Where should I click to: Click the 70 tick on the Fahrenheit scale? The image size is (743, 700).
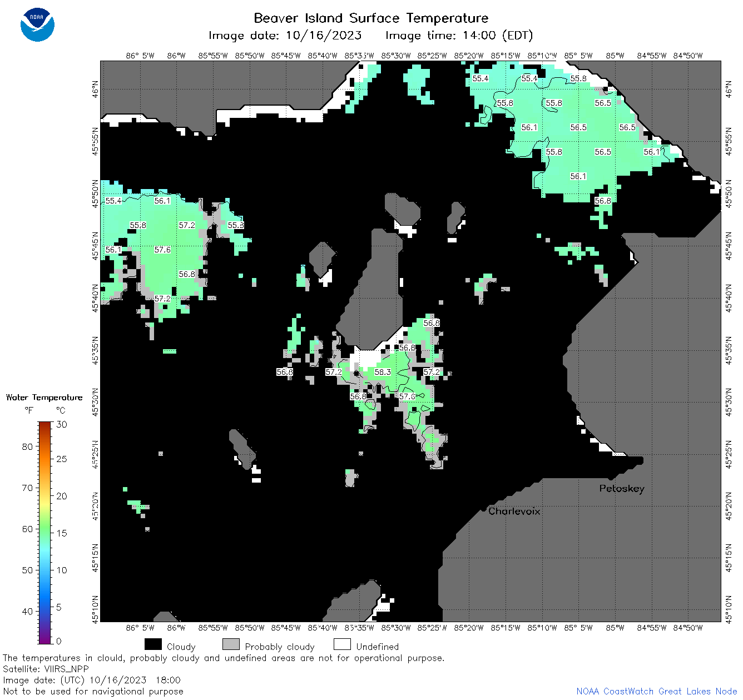coord(27,488)
